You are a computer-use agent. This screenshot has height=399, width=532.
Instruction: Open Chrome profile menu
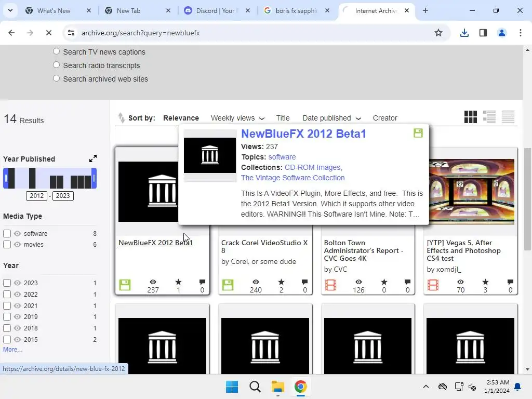click(x=501, y=33)
